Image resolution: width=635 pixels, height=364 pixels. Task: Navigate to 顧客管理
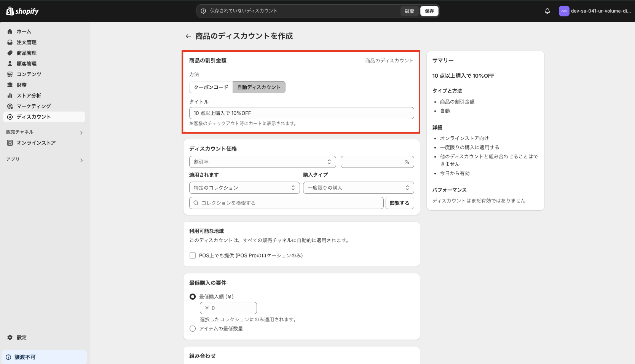click(27, 64)
